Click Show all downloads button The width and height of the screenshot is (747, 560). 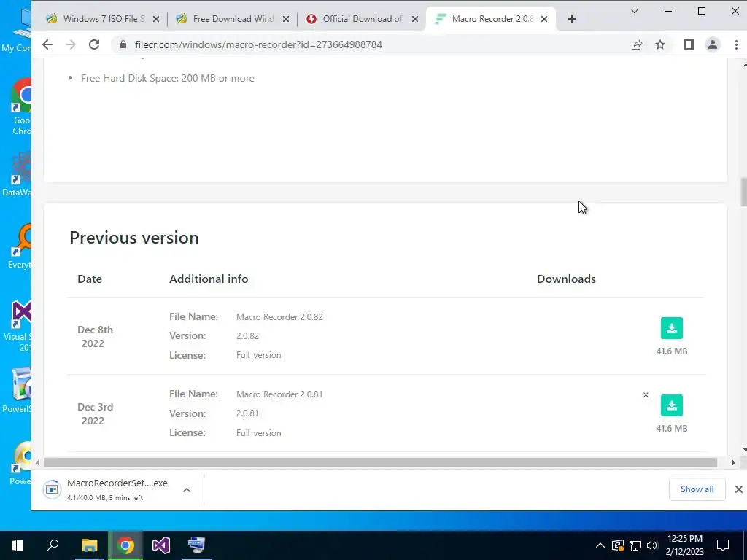coord(697,489)
